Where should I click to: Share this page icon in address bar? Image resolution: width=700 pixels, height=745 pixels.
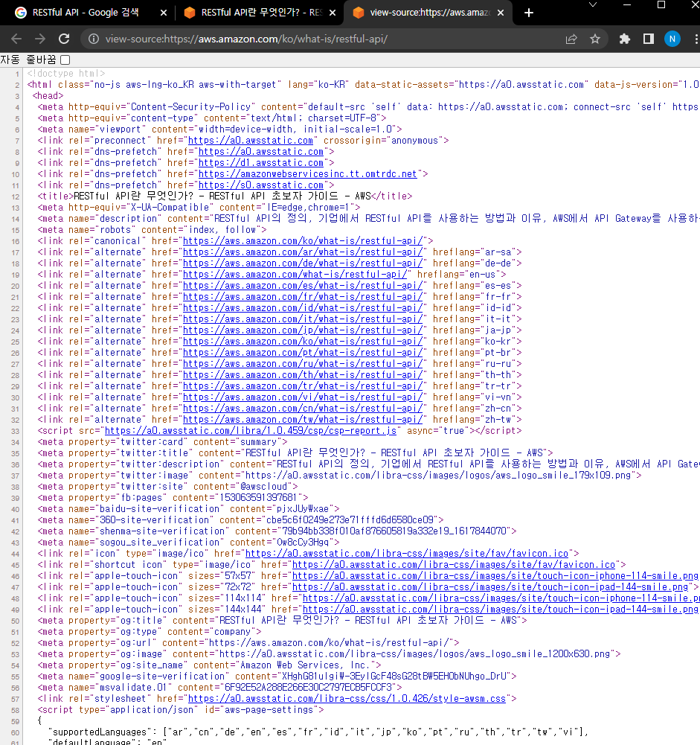click(571, 39)
